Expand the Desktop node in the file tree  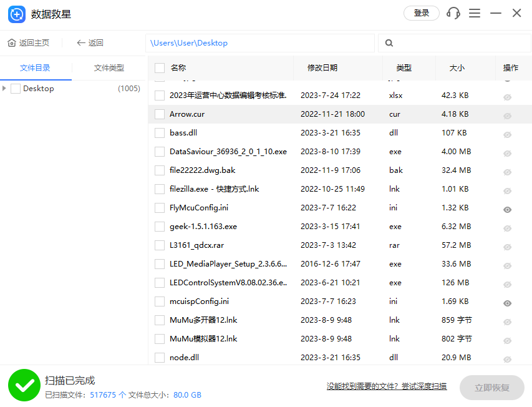pos(5,88)
